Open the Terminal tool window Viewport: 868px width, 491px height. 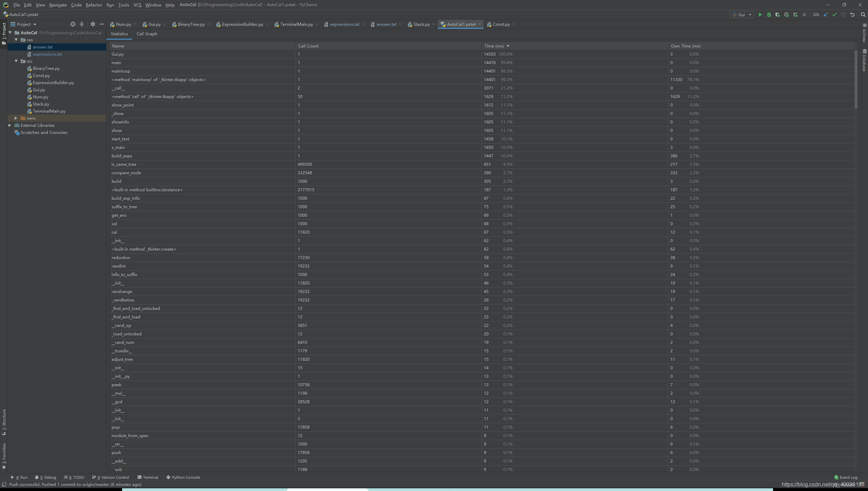148,477
